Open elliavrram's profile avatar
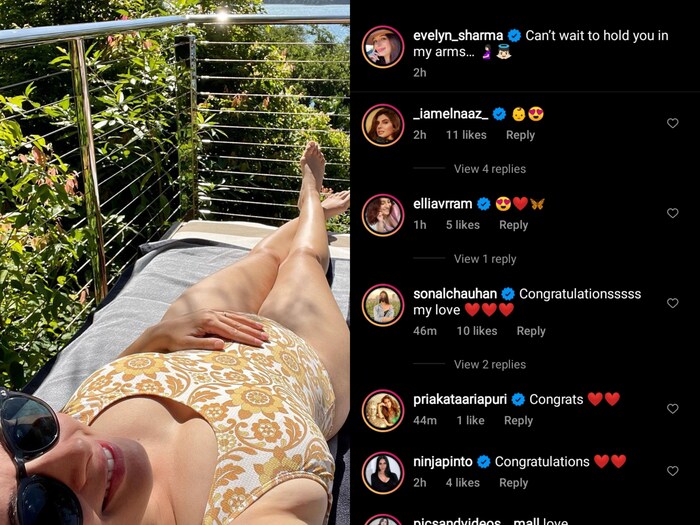The height and width of the screenshot is (525, 700). [383, 215]
